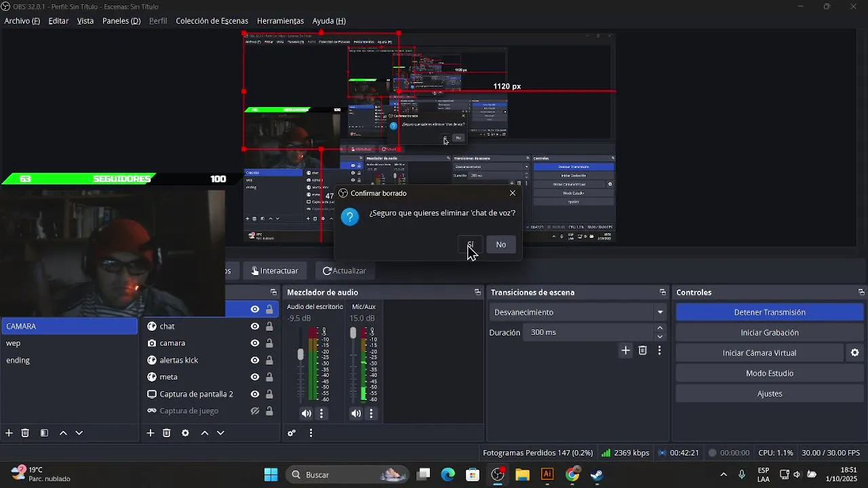Open advanced audio properties gears icon
Screen dimensions: 868x488
pos(292,433)
